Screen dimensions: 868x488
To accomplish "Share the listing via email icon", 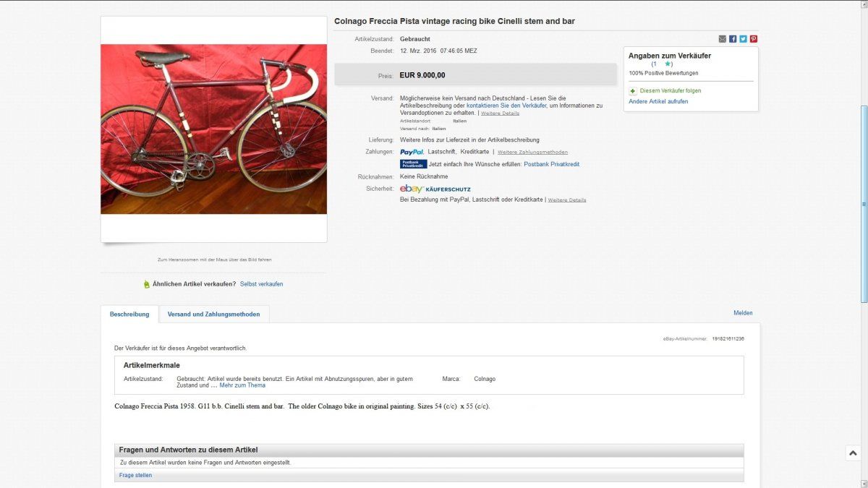I will pyautogui.click(x=723, y=39).
